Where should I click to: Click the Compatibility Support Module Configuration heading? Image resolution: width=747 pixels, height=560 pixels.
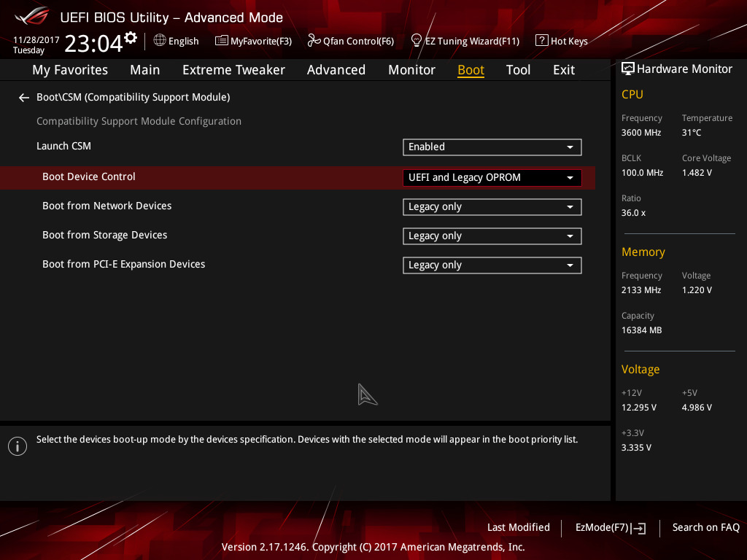point(139,122)
